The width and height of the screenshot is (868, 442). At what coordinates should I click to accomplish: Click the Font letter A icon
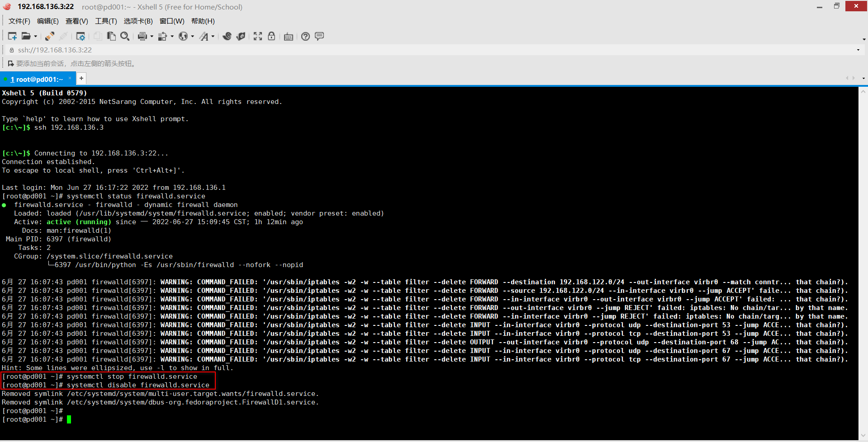204,36
